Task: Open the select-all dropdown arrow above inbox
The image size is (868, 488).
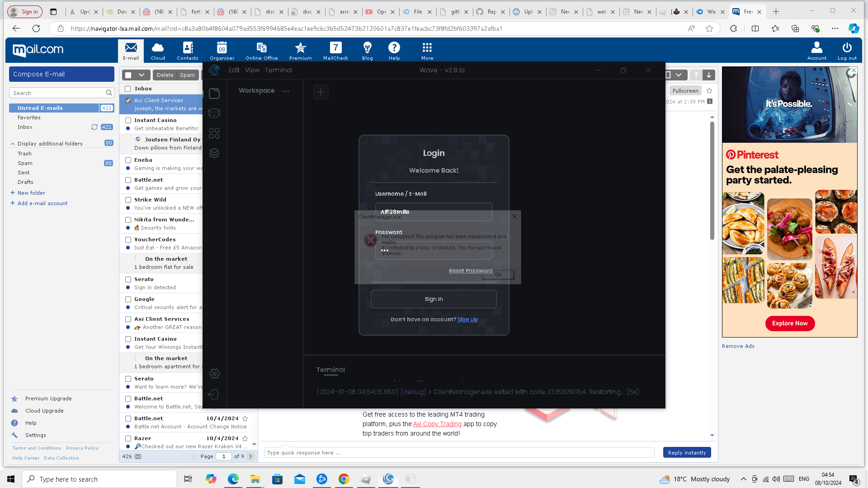Action: coord(142,75)
